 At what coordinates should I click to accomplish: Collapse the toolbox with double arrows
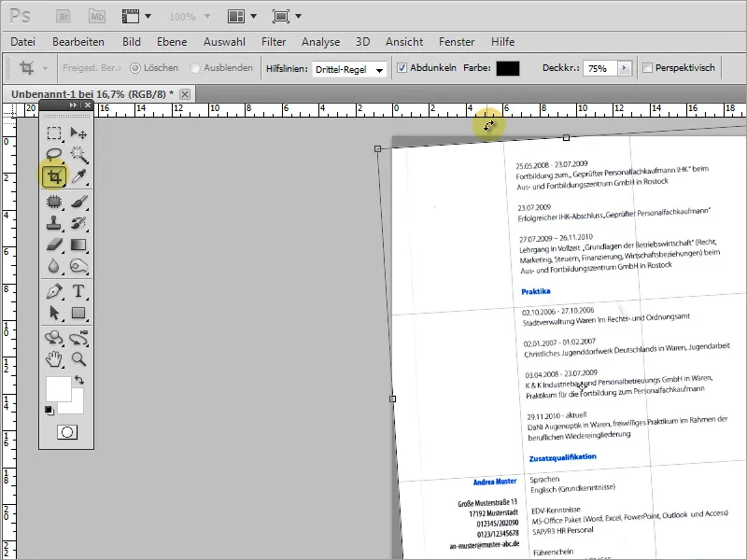[73, 105]
